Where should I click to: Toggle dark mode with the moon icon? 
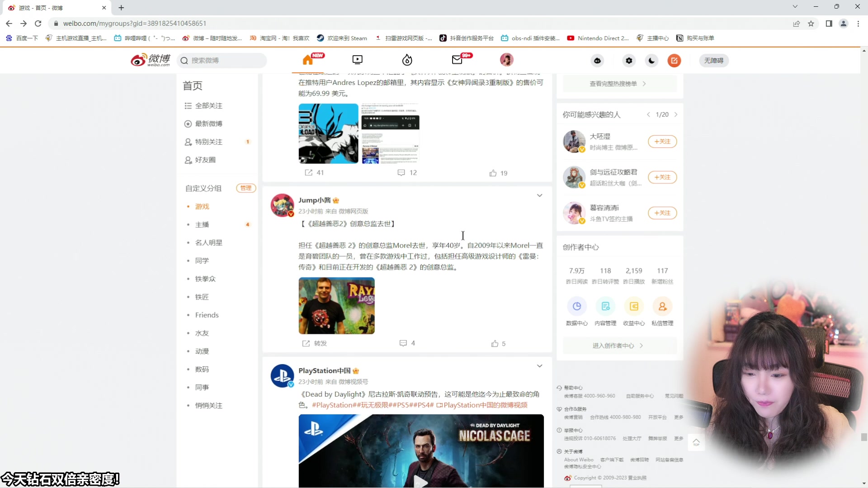[651, 60]
